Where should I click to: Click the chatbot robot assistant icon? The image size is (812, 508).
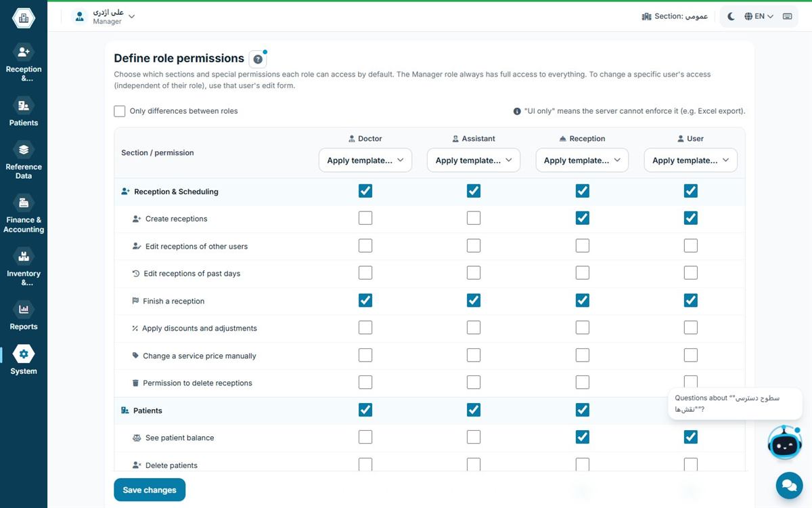coord(785,443)
